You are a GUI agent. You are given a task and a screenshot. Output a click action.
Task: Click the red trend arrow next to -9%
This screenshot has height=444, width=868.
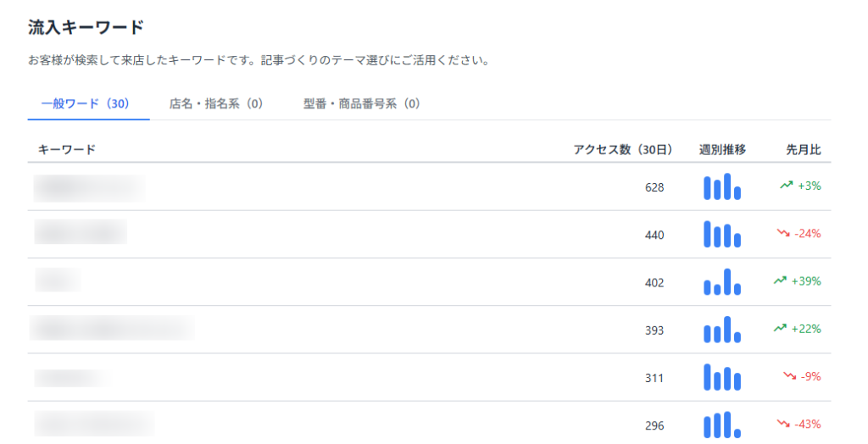tap(789, 376)
